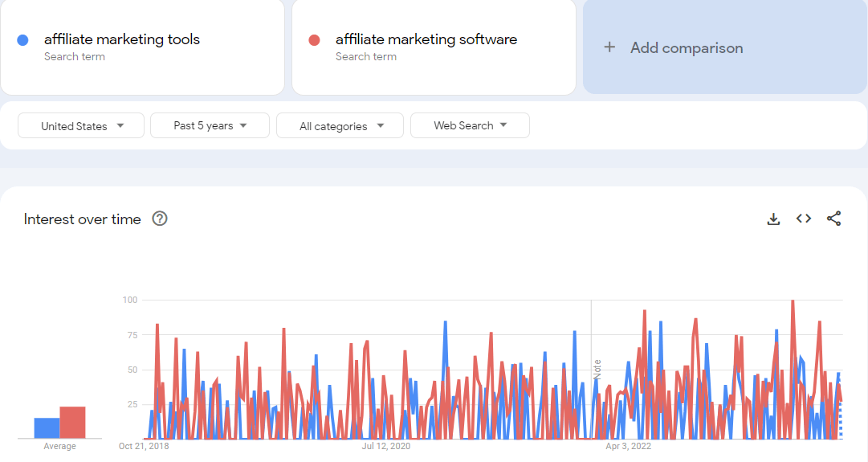
Task: Edit the affiliate marketing software search term
Action: pyautogui.click(x=426, y=39)
